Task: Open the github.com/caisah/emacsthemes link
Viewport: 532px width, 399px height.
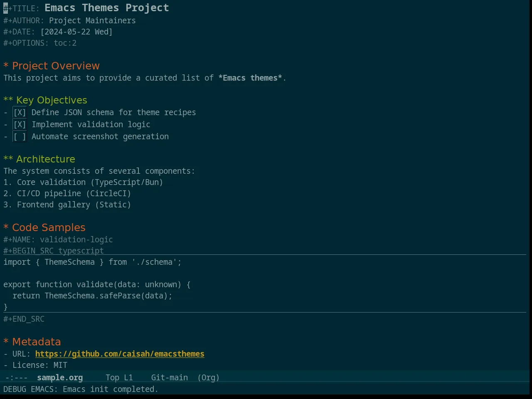Action: click(x=120, y=354)
